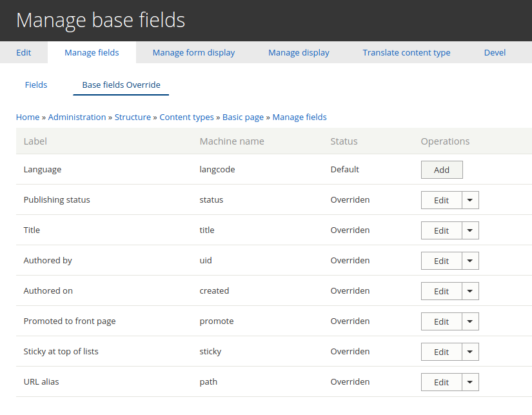Screen dimensions: 532x415
Task: Click the 'path' machine name cell
Action: point(208,381)
